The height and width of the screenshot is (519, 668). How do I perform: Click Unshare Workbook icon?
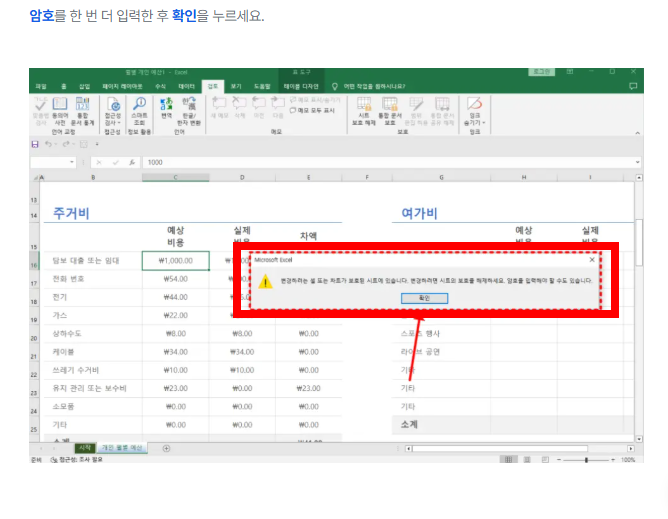442,104
